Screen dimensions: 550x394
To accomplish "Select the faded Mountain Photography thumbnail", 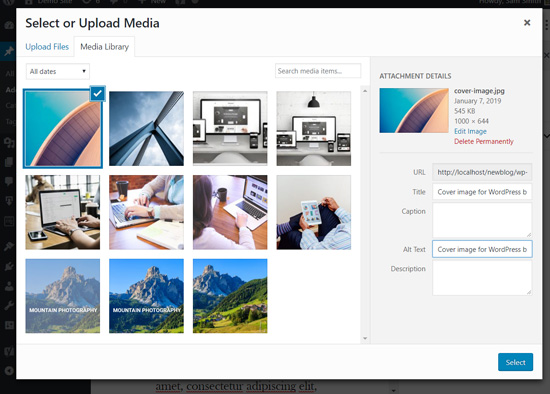I will [62, 296].
